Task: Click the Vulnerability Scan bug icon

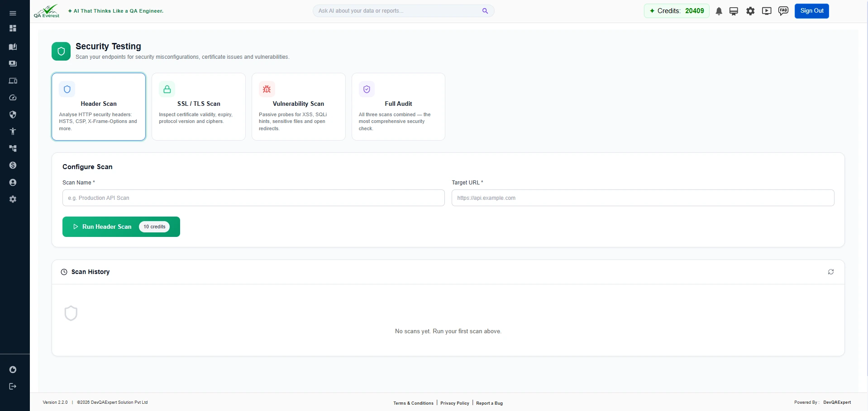Action: tap(267, 89)
